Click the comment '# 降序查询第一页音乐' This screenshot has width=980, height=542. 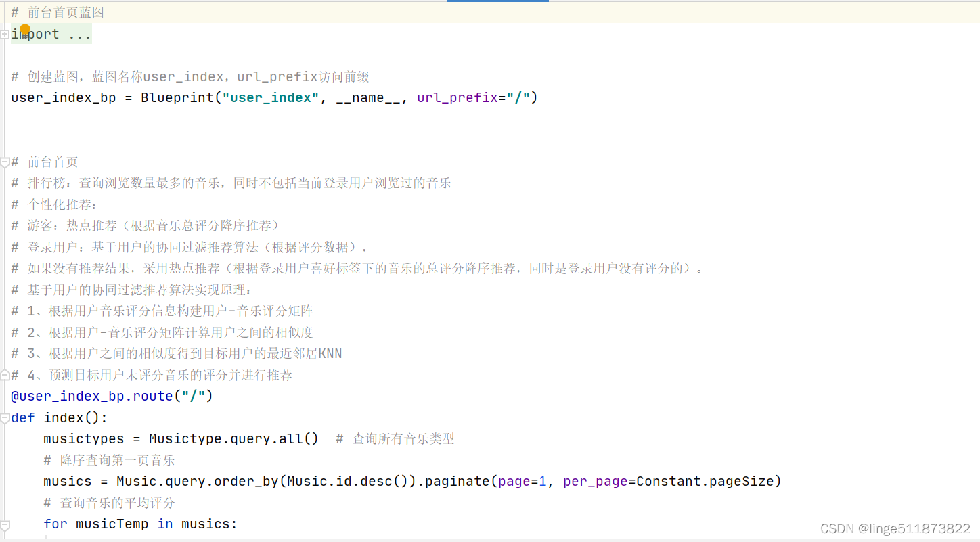[110, 460]
